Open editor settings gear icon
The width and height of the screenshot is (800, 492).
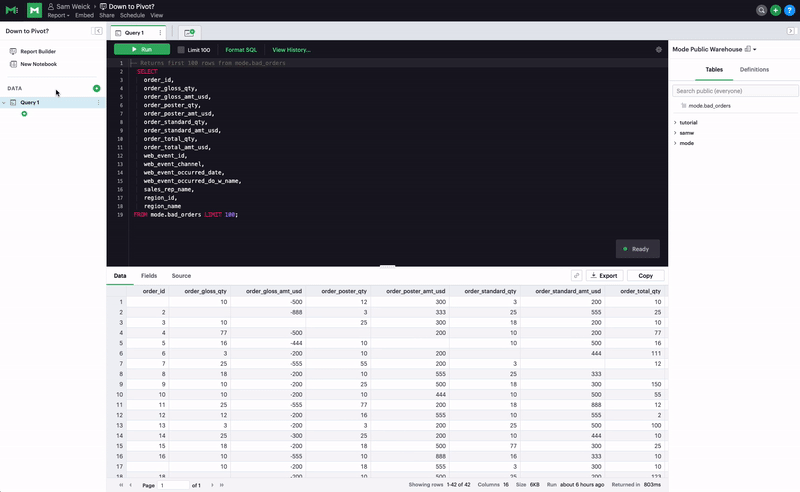tap(658, 49)
